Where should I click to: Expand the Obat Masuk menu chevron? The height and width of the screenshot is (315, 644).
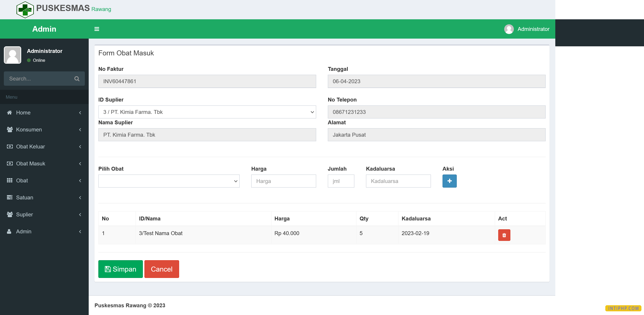(x=80, y=164)
